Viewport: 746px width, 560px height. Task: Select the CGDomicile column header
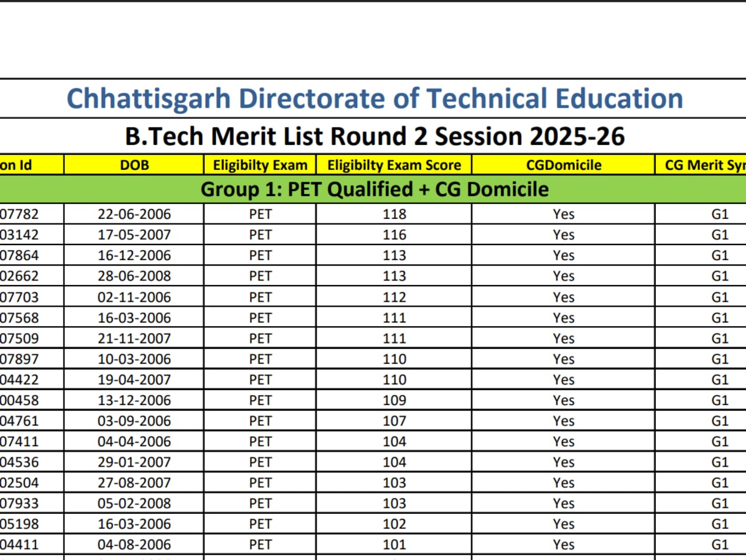coord(563,165)
